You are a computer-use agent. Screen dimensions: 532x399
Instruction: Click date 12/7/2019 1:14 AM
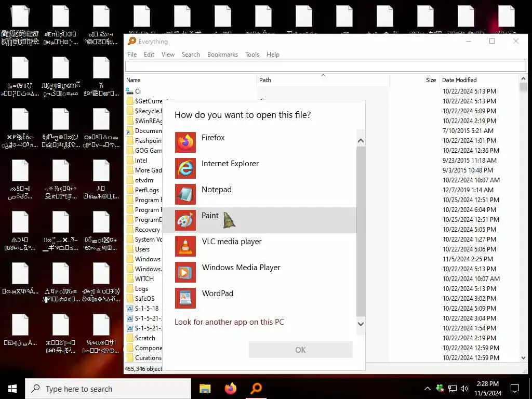pyautogui.click(x=468, y=190)
